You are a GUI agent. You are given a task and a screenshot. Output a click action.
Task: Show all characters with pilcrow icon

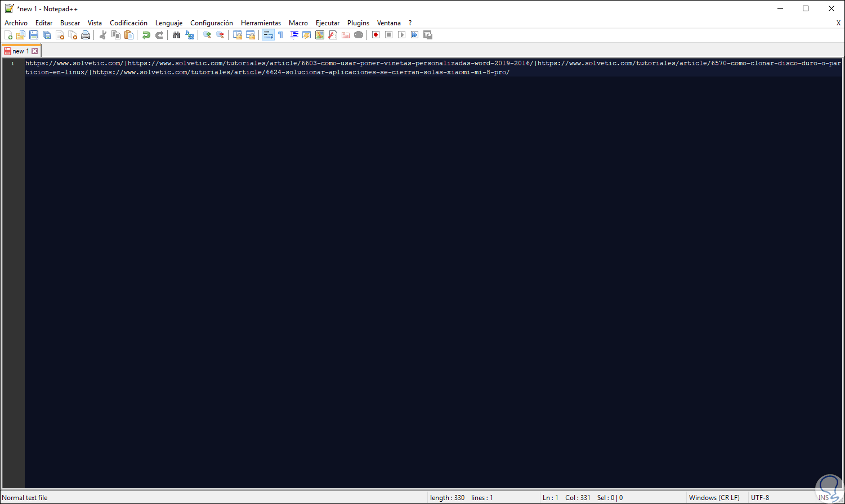(280, 35)
